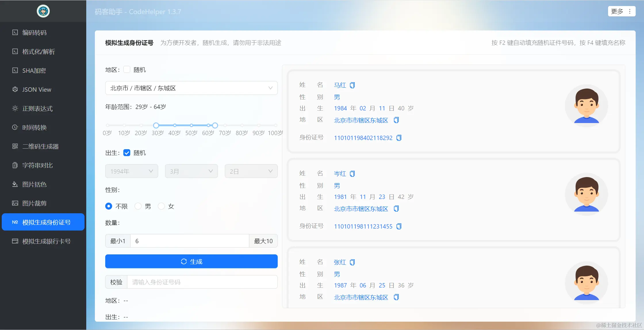The height and width of the screenshot is (330, 644).
Task: Click the app avatar logo in sidebar
Action: click(x=43, y=11)
